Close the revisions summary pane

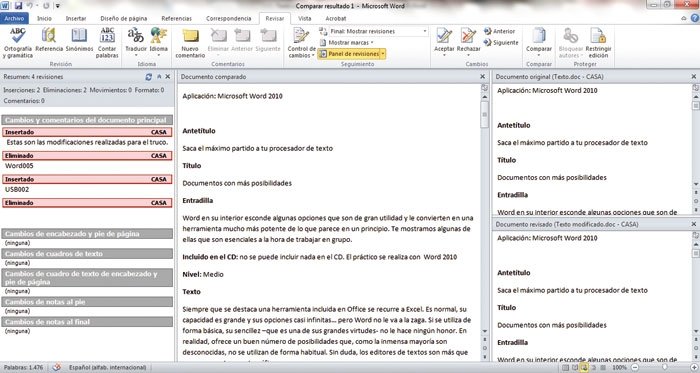pos(168,77)
